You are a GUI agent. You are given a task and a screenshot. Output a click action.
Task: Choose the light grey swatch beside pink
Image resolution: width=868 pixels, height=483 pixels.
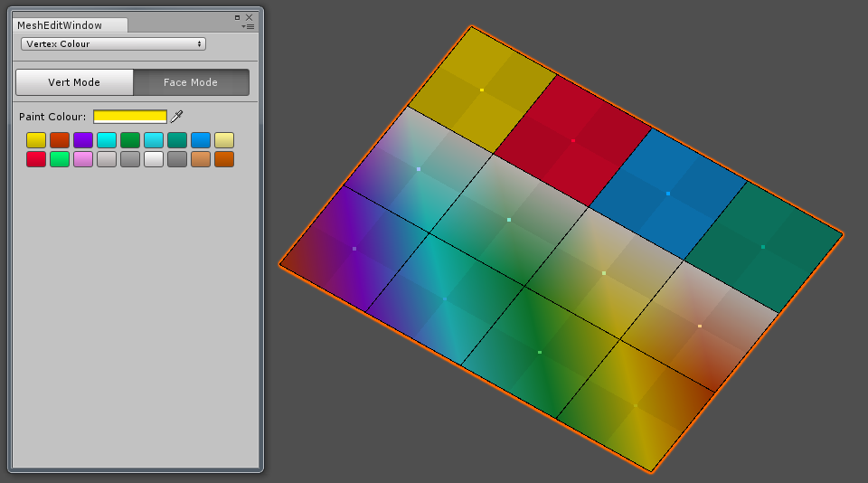pos(107,159)
